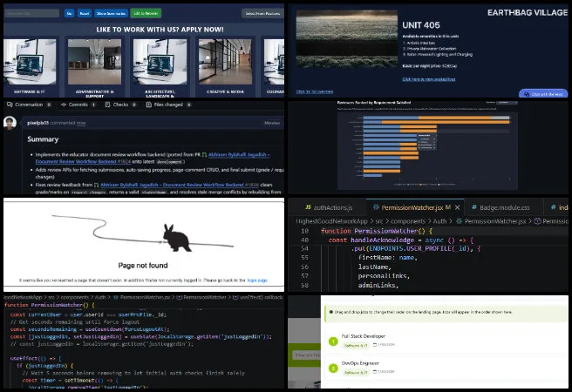
Task: Follow the Click here to view availabilities link
Action: click(x=429, y=79)
